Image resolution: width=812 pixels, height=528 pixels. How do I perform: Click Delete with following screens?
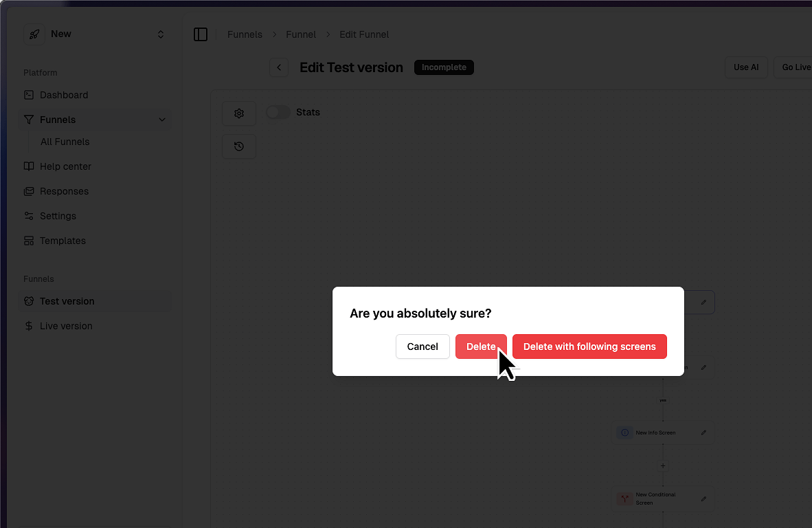click(589, 346)
